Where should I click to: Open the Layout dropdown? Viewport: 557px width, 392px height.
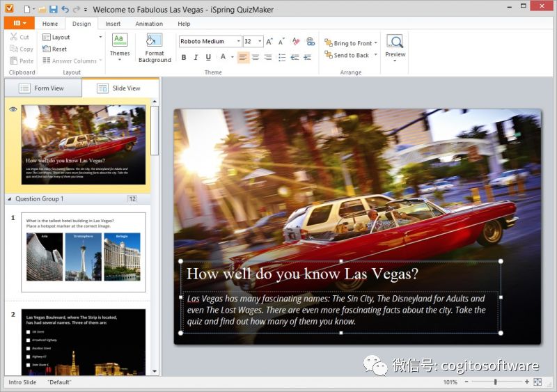coord(72,37)
